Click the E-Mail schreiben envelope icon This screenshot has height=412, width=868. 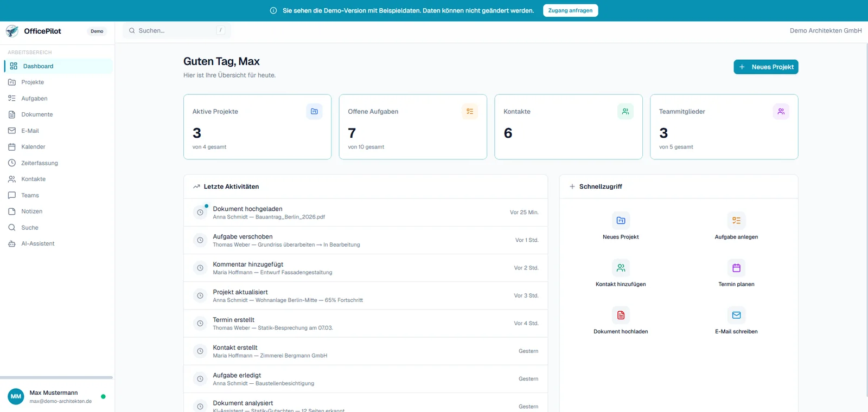[736, 315]
